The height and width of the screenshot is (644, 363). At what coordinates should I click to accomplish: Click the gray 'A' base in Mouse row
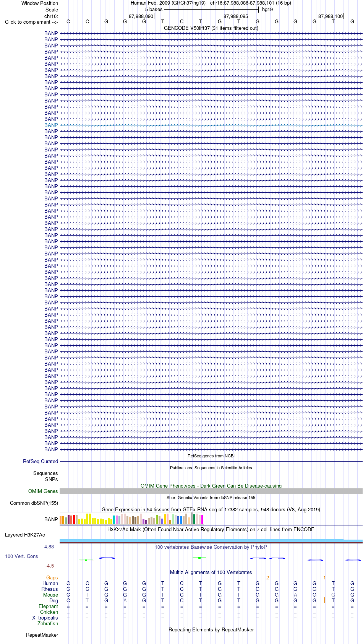295,595
